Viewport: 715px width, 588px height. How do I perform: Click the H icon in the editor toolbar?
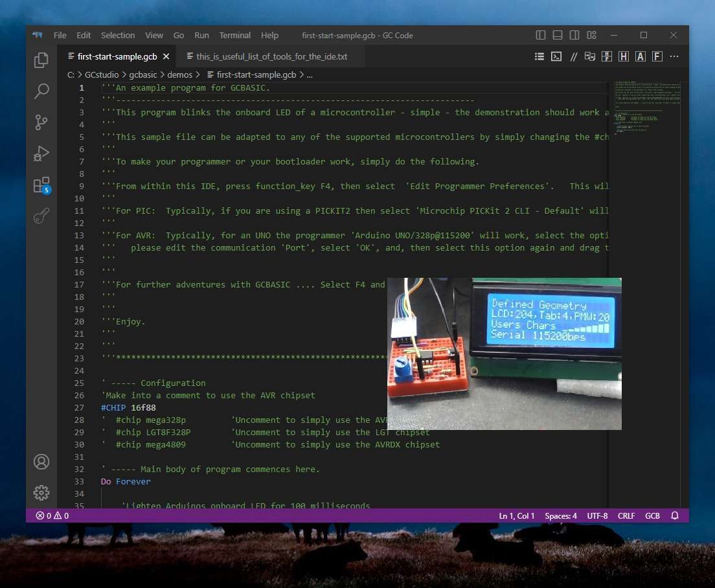click(x=623, y=56)
